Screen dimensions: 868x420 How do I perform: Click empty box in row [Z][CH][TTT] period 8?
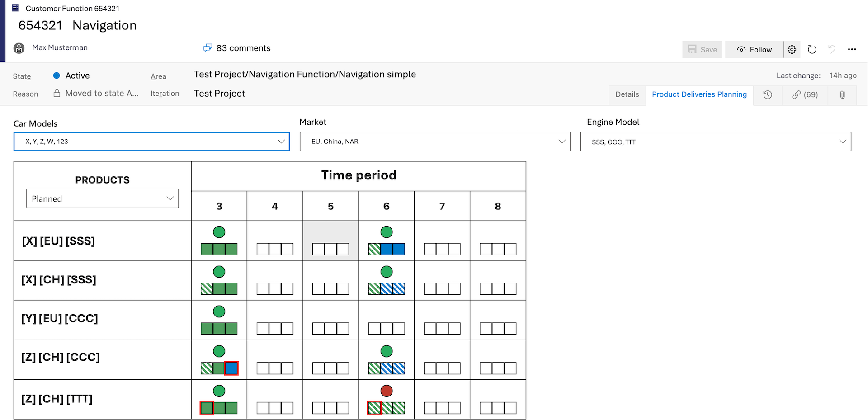tap(498, 408)
